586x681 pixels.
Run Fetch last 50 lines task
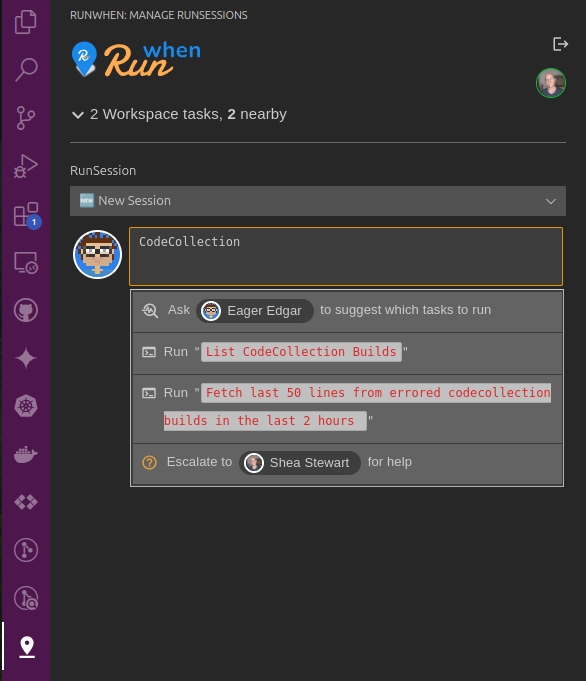347,408
